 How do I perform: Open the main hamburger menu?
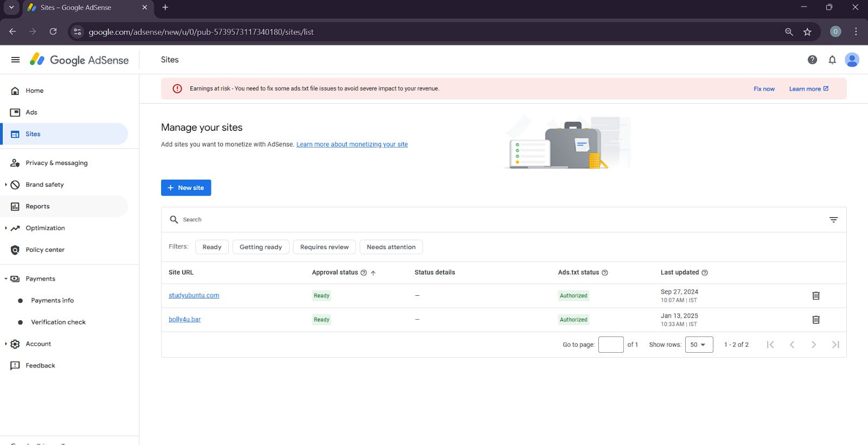coord(15,60)
